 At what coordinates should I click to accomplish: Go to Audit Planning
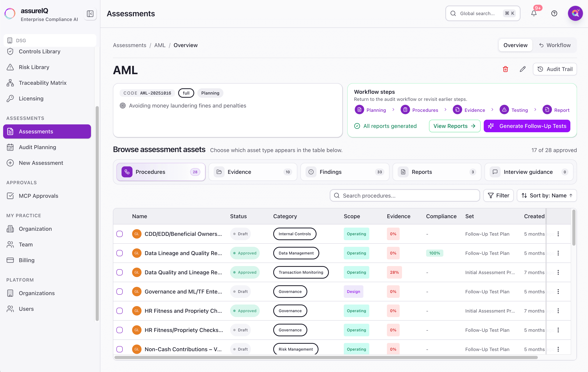[x=47, y=147]
